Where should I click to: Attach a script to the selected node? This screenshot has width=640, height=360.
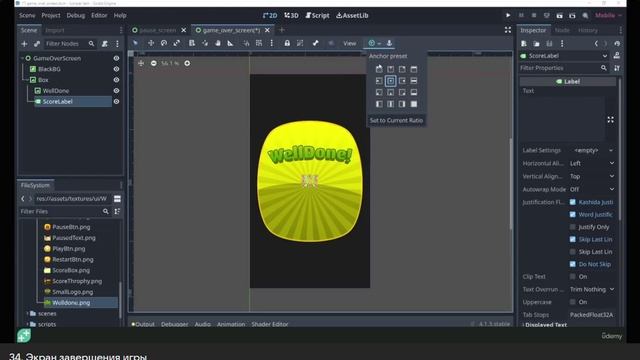click(x=104, y=44)
